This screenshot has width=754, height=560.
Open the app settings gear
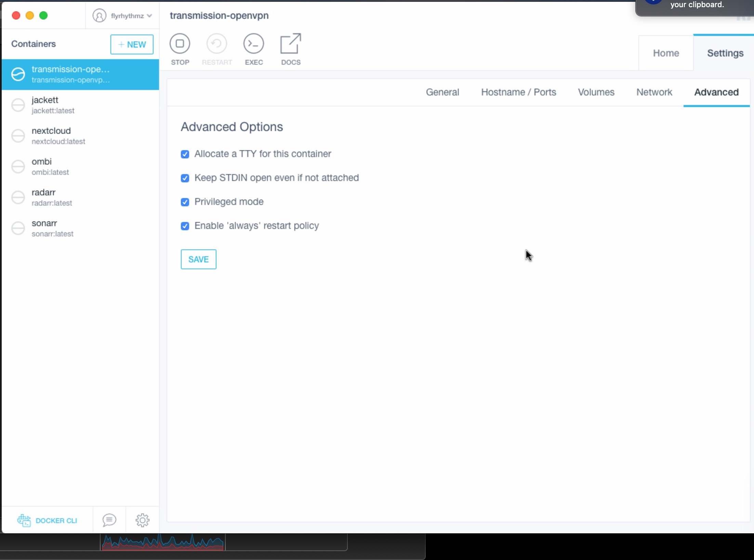click(x=143, y=520)
